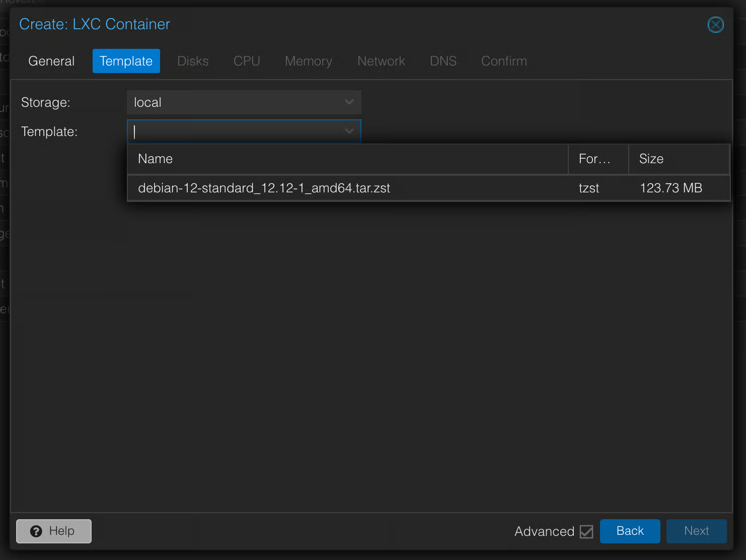Open the Memory tab

(x=309, y=61)
